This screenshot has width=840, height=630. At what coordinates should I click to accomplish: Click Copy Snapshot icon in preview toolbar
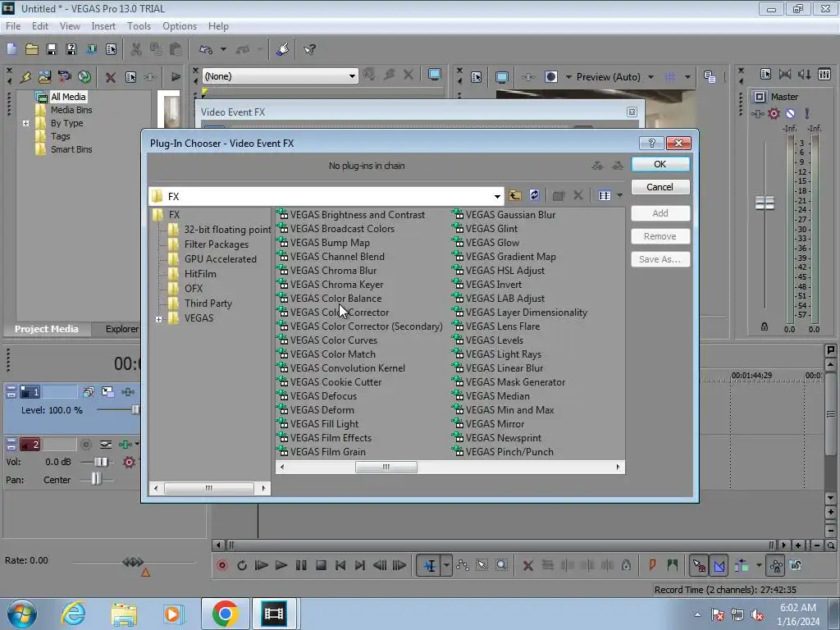point(710,77)
